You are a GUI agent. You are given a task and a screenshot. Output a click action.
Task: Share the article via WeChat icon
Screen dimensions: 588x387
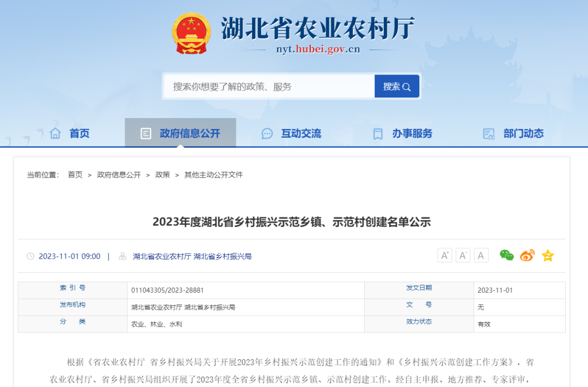coord(506,255)
